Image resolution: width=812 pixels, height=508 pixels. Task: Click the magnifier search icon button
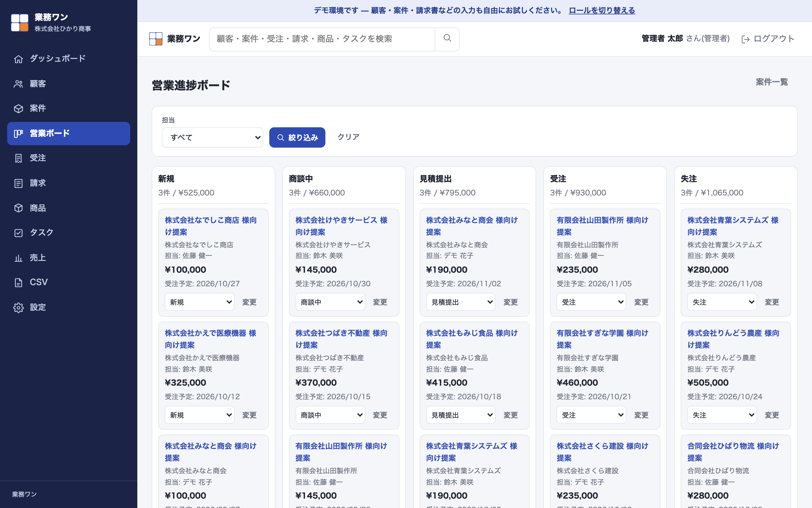coord(447,39)
